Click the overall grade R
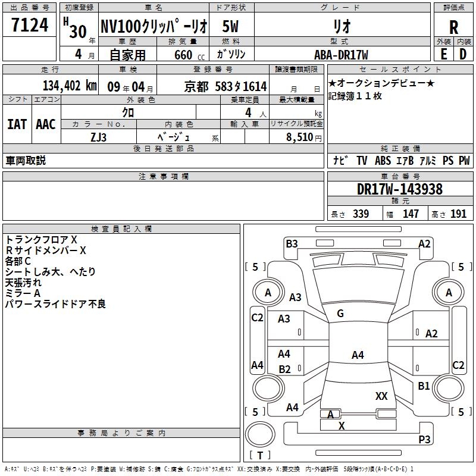 coord(453,27)
